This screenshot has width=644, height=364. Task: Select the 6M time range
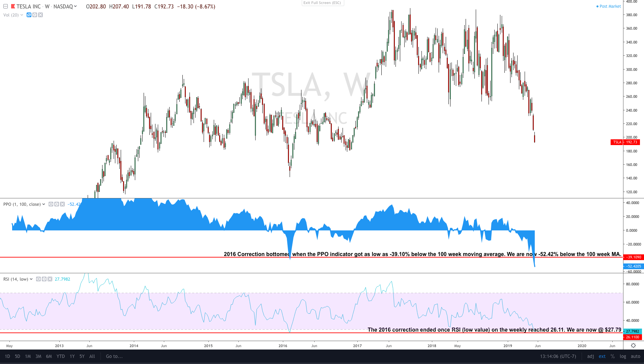click(49, 356)
